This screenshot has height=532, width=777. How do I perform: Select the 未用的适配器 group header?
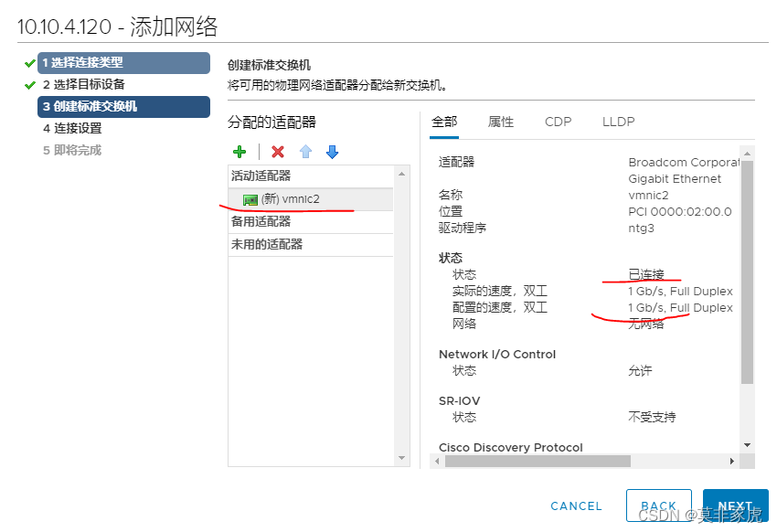pos(311,244)
